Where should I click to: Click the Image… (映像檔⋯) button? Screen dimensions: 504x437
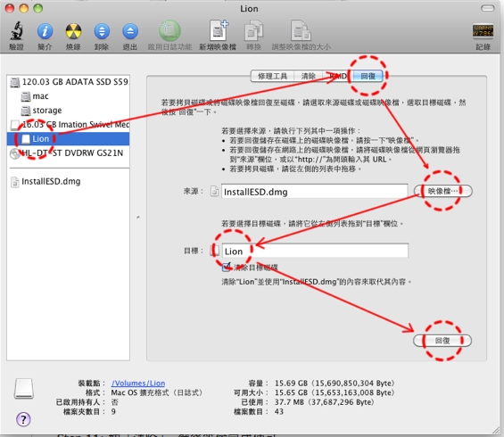442,191
